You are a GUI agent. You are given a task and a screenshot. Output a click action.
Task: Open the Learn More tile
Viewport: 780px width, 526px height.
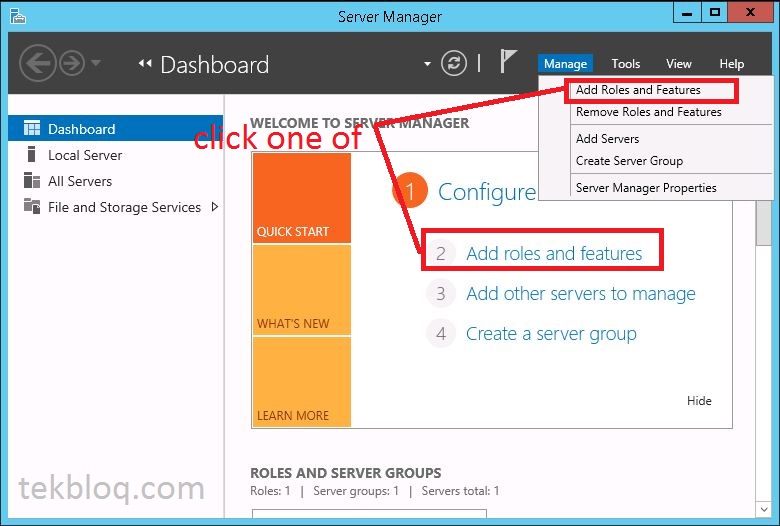pyautogui.click(x=302, y=382)
